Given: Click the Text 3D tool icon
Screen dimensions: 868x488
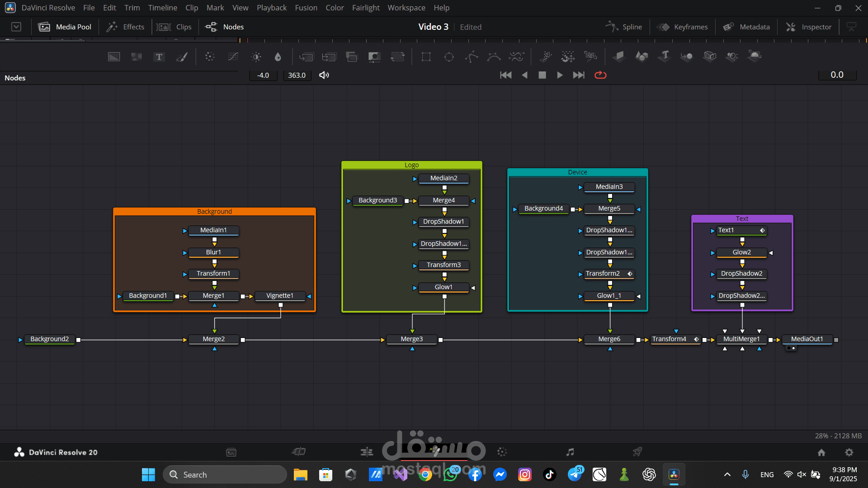Looking at the screenshot, I should point(665,56).
